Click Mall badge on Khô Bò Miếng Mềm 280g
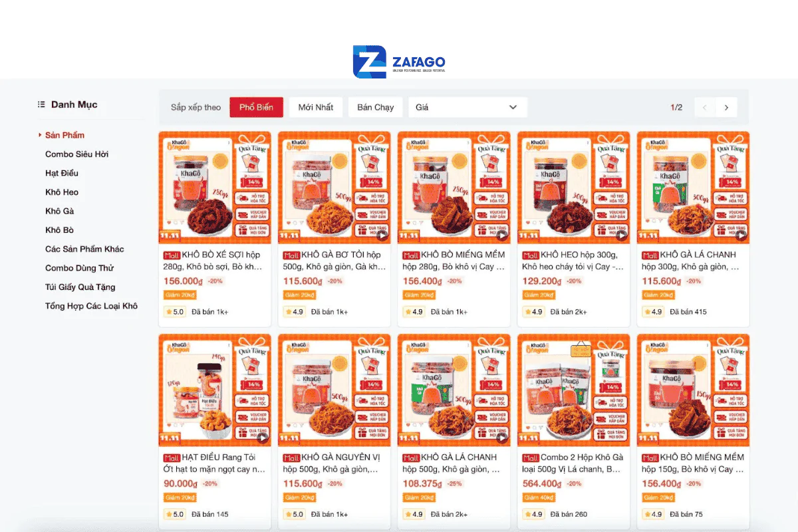 pos(411,255)
